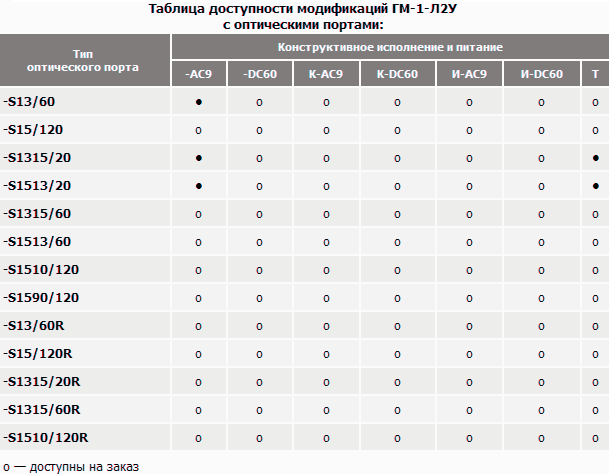Screen dimensions: 609x476
Task: Click the И-AC9 column header
Action: click(469, 74)
